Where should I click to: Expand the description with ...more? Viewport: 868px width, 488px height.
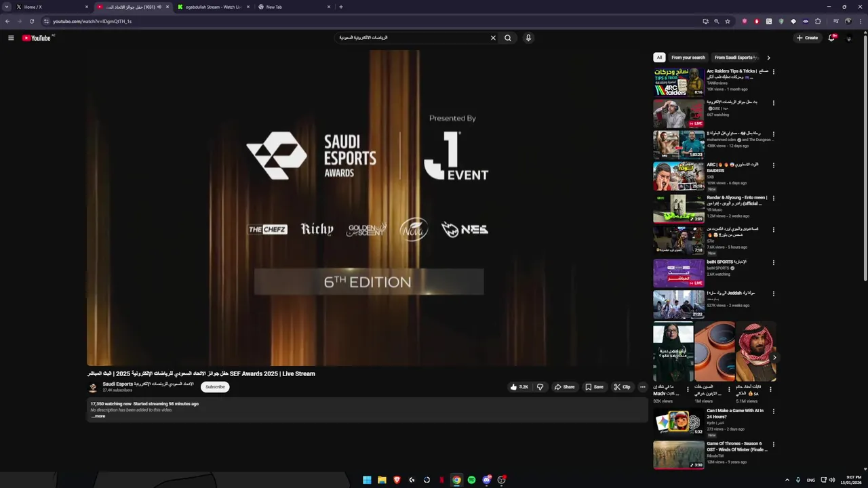(x=98, y=416)
